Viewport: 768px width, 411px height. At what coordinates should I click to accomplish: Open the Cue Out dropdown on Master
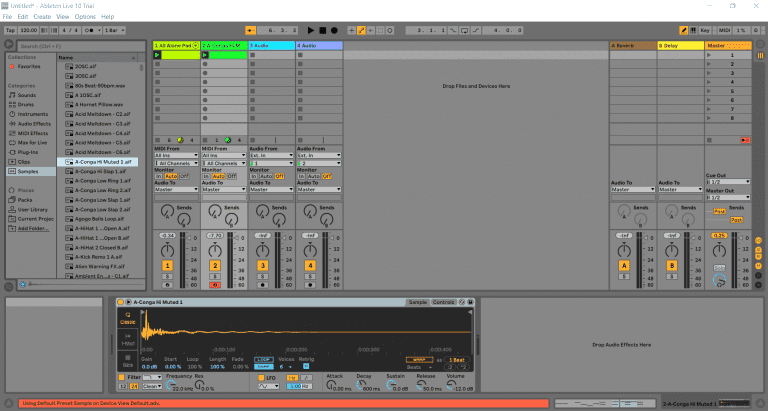(728, 182)
